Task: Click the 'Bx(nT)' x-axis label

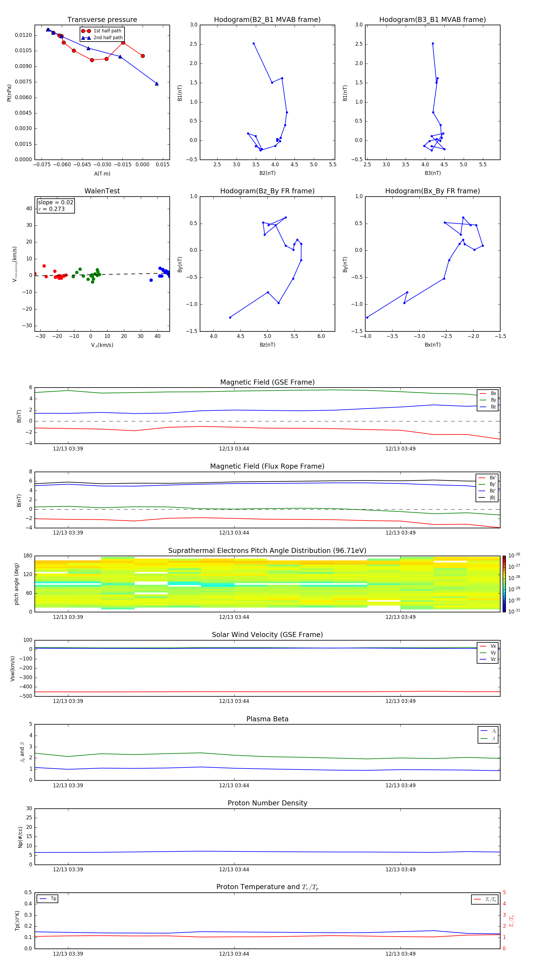Action: 432,345
